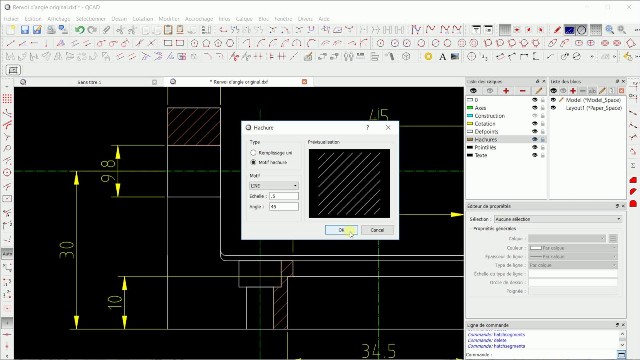This screenshot has height=360, width=640.
Task: Click the hatch preview thumbnail
Action: coord(349,183)
